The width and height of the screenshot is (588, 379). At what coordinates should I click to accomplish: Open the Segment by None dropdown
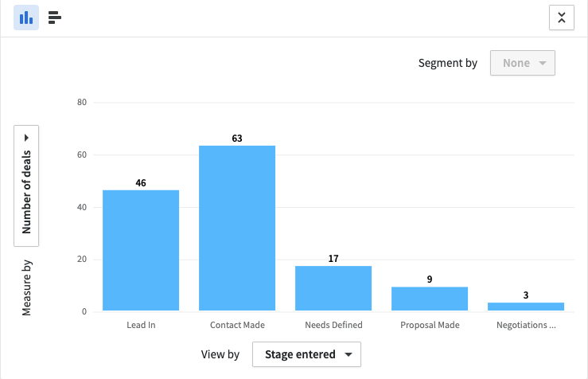click(522, 63)
